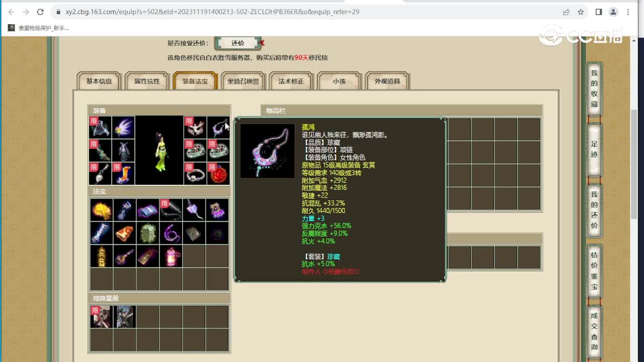
Task: Open the 贵重物品保护 bookmark
Action: 39,28
